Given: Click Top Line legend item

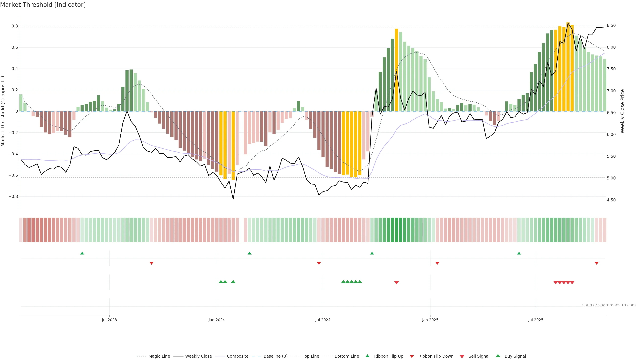Looking at the screenshot, I should (311, 356).
